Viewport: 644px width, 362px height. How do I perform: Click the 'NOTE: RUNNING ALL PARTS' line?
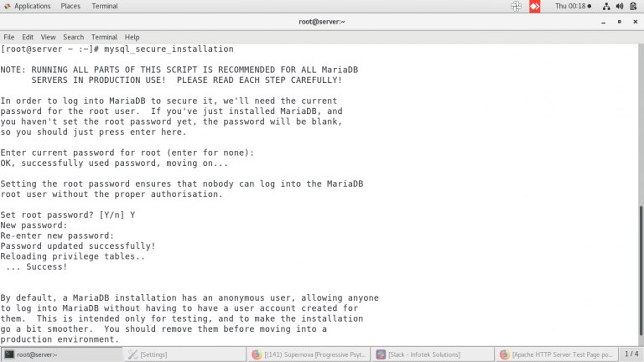(179, 70)
